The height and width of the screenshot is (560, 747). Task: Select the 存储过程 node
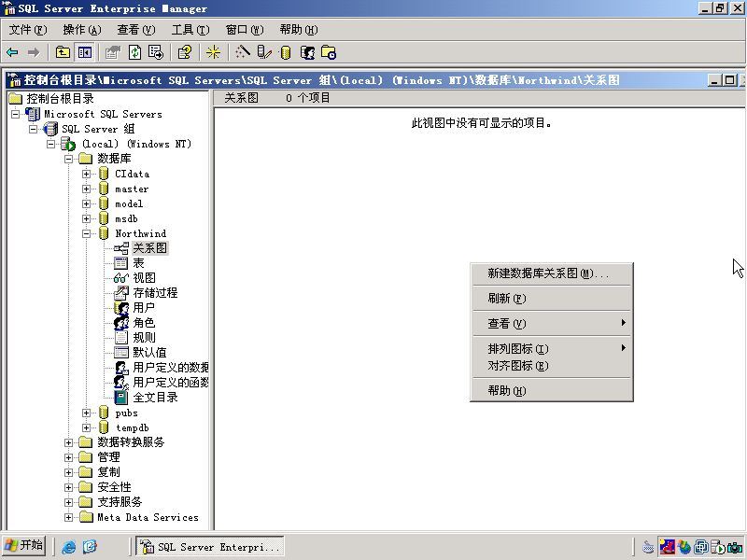[155, 293]
